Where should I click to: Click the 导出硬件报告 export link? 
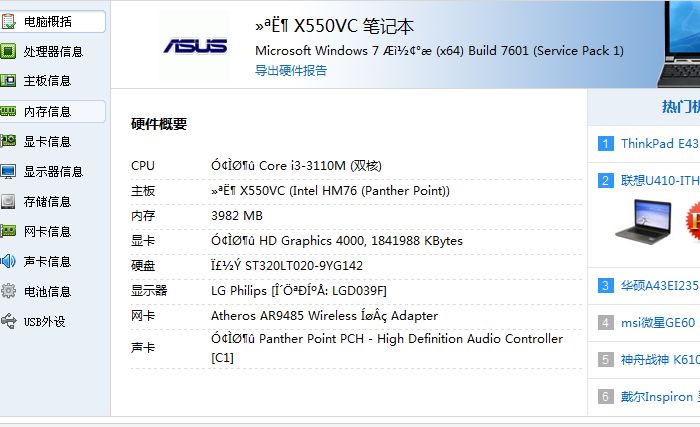(x=290, y=70)
